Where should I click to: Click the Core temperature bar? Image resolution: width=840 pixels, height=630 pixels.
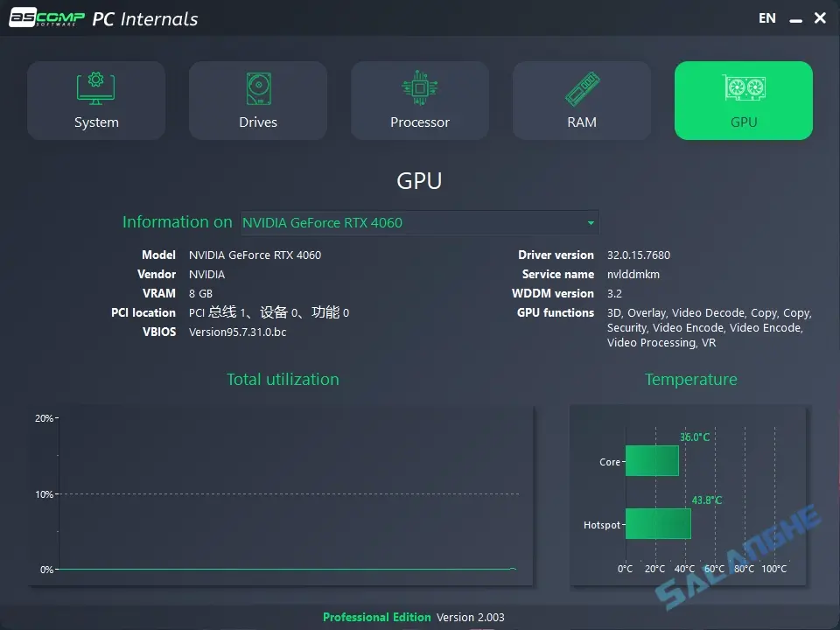click(x=652, y=459)
